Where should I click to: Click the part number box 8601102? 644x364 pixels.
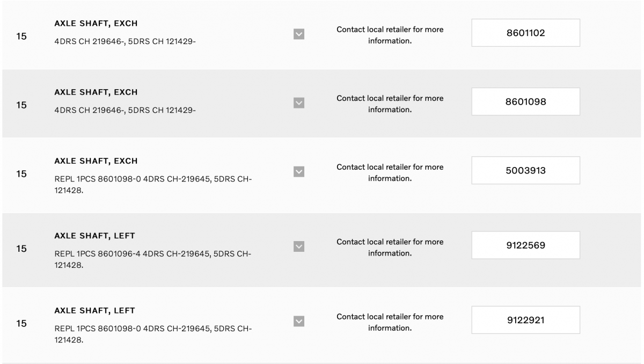(x=525, y=33)
